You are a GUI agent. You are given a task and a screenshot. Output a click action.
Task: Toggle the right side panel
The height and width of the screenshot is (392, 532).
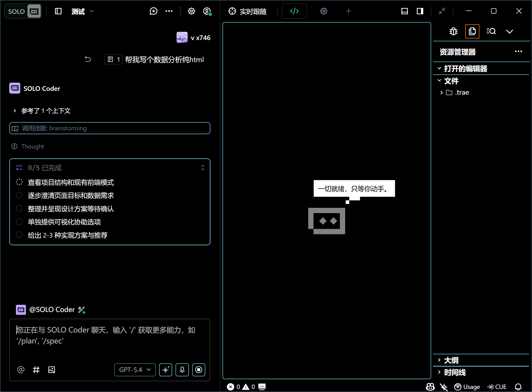(x=420, y=11)
